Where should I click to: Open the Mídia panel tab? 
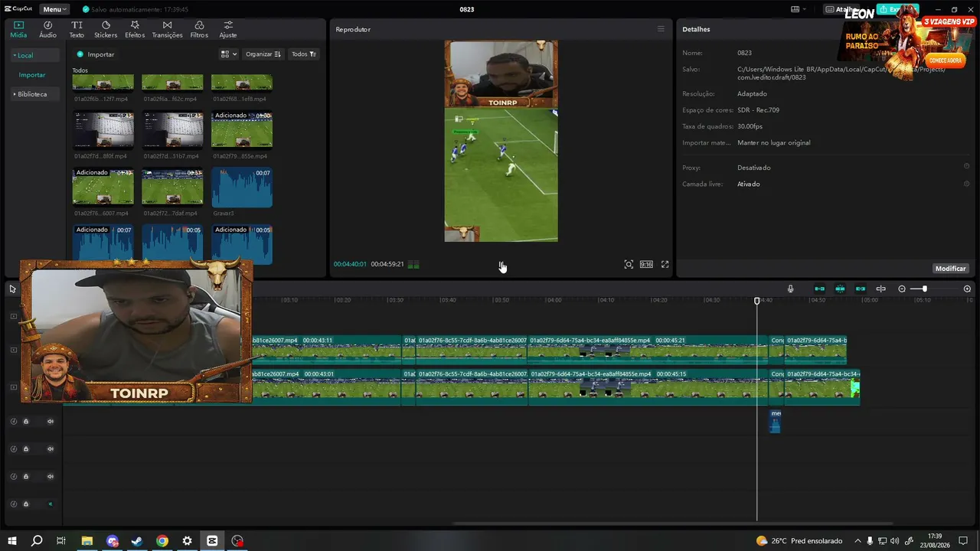18,29
